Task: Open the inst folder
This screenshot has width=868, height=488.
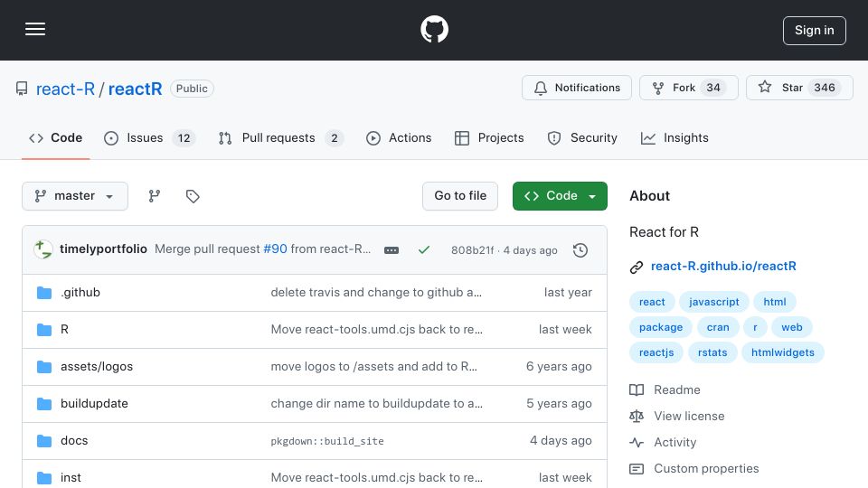Action: pos(71,477)
